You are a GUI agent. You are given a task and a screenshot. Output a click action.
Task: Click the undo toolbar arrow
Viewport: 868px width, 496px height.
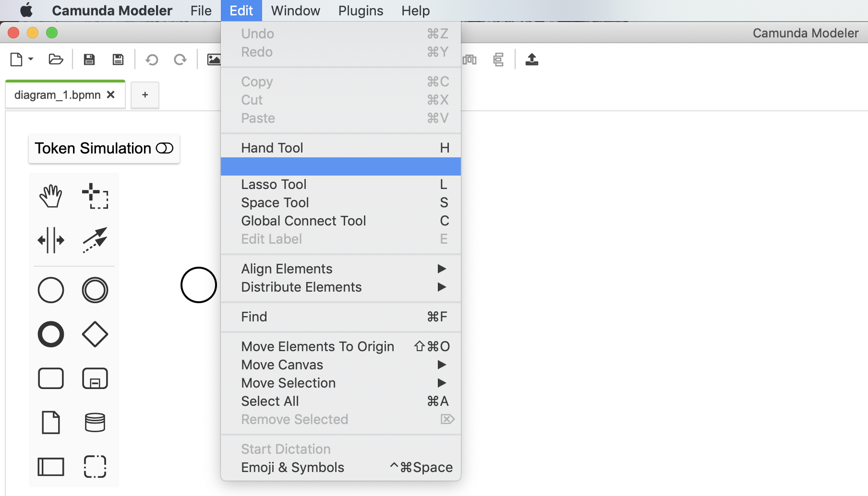(152, 59)
